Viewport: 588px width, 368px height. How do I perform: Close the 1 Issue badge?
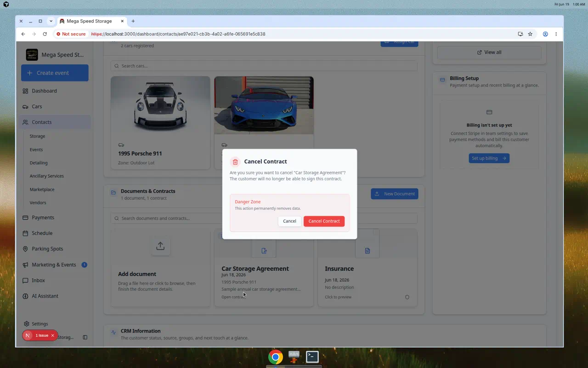pos(52,336)
